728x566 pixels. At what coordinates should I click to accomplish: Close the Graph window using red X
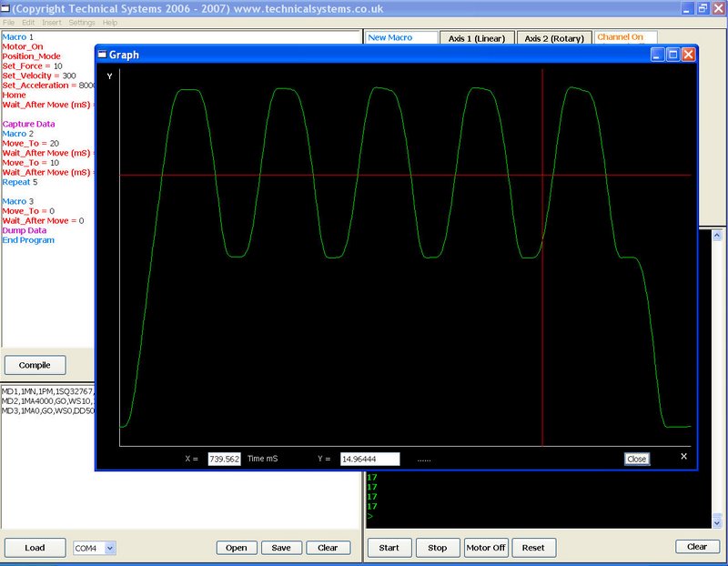[689, 55]
